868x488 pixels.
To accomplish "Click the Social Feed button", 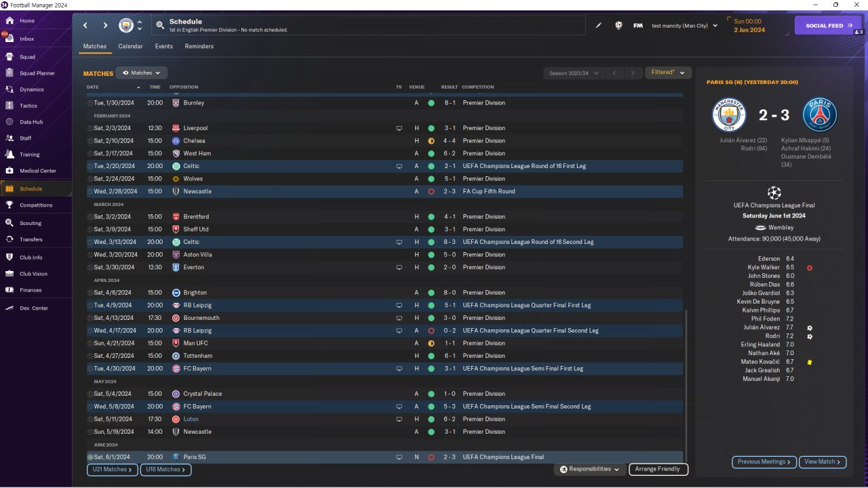I will click(828, 26).
